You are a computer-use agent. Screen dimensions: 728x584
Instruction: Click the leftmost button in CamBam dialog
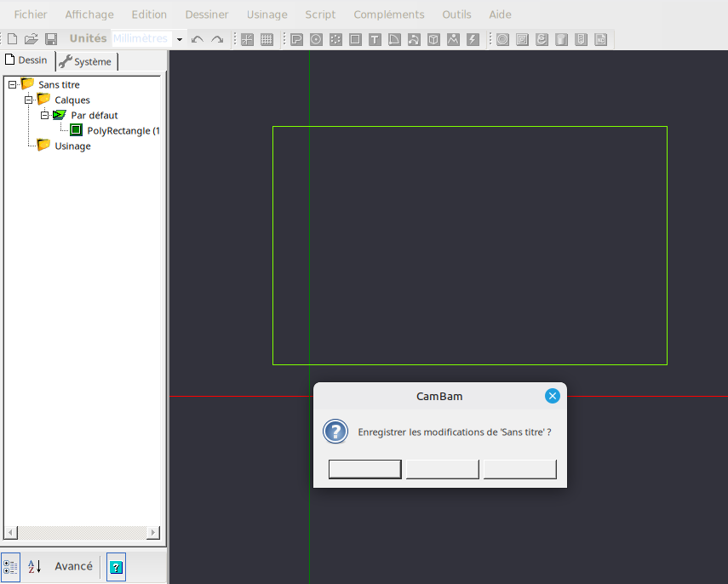364,469
